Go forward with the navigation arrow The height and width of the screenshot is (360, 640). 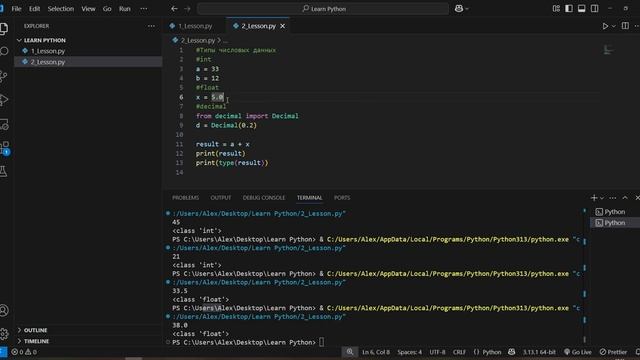187,9
